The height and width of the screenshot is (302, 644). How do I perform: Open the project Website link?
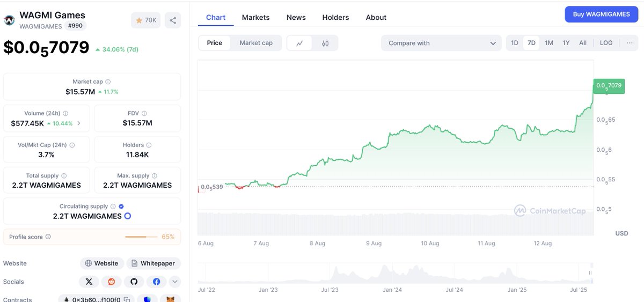coord(102,263)
